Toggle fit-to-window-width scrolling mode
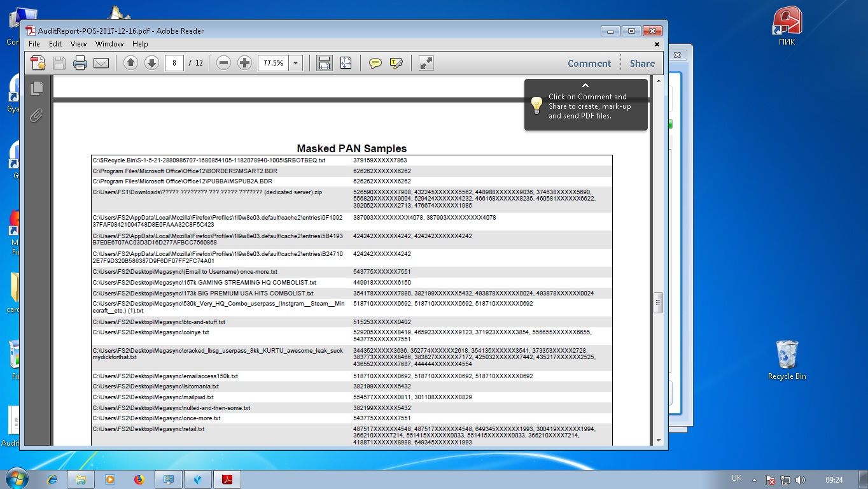 click(x=325, y=63)
